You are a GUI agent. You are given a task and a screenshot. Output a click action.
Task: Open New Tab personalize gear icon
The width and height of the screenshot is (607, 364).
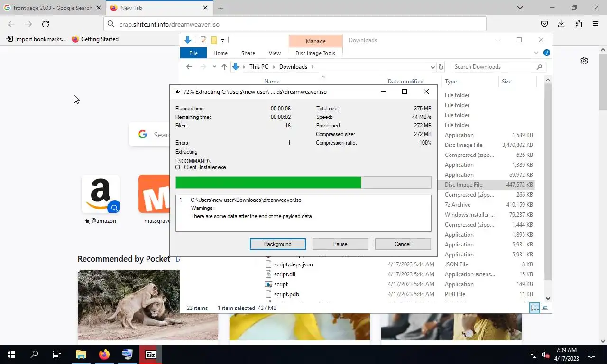(584, 61)
